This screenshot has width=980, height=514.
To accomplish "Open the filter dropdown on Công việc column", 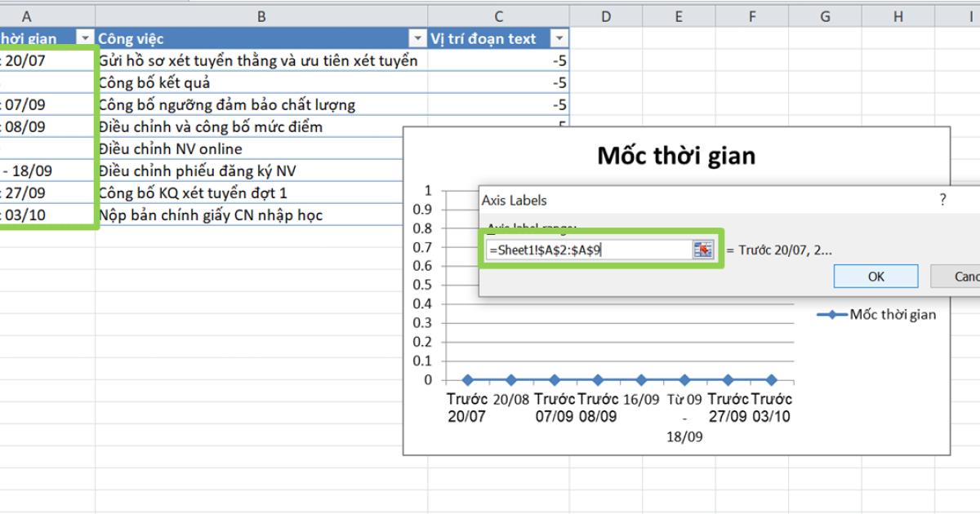I will (x=416, y=38).
